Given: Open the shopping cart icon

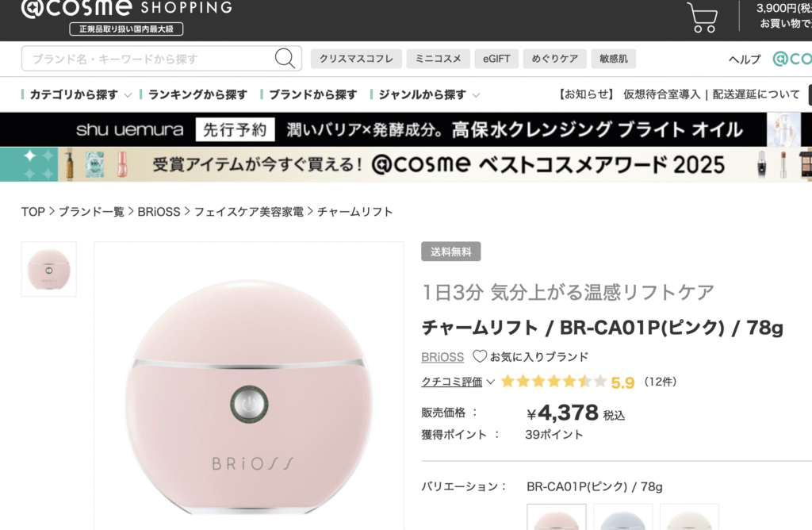Looking at the screenshot, I should (702, 17).
